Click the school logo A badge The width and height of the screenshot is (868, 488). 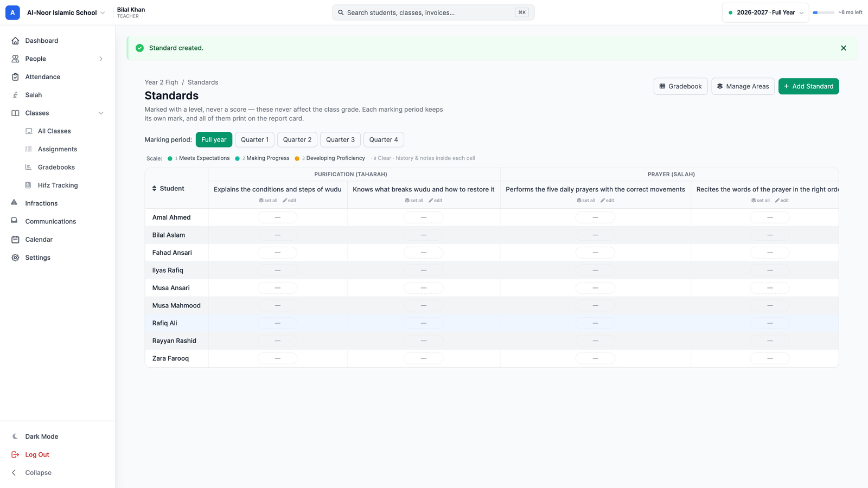[12, 12]
